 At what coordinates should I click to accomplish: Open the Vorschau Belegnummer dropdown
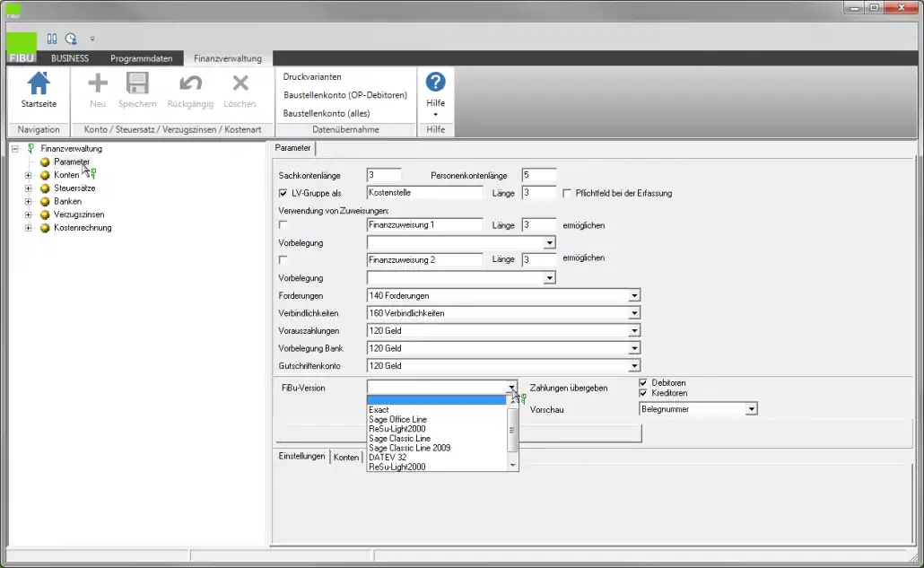(751, 409)
